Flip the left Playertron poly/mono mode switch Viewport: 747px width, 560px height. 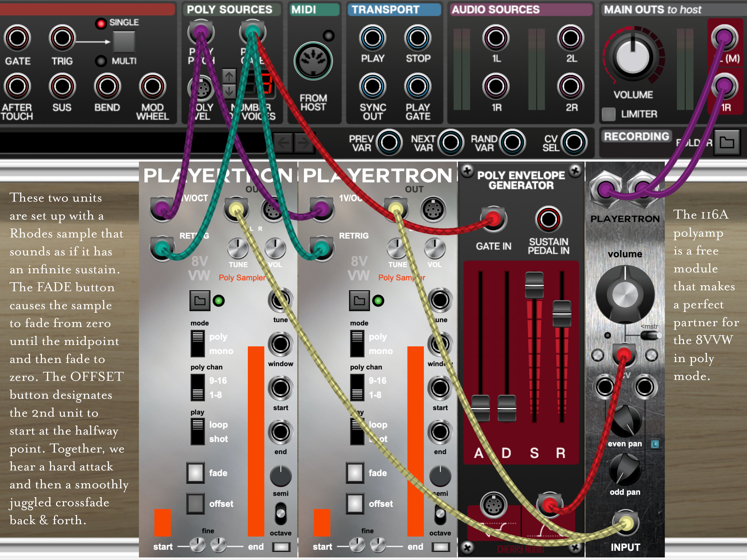click(197, 343)
